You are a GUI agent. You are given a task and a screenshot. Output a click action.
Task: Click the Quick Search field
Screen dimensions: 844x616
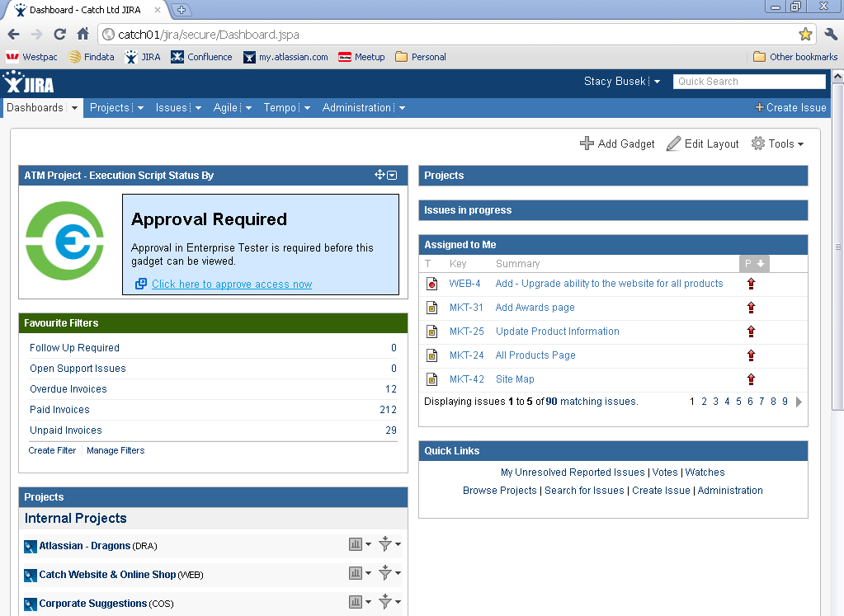tap(749, 82)
